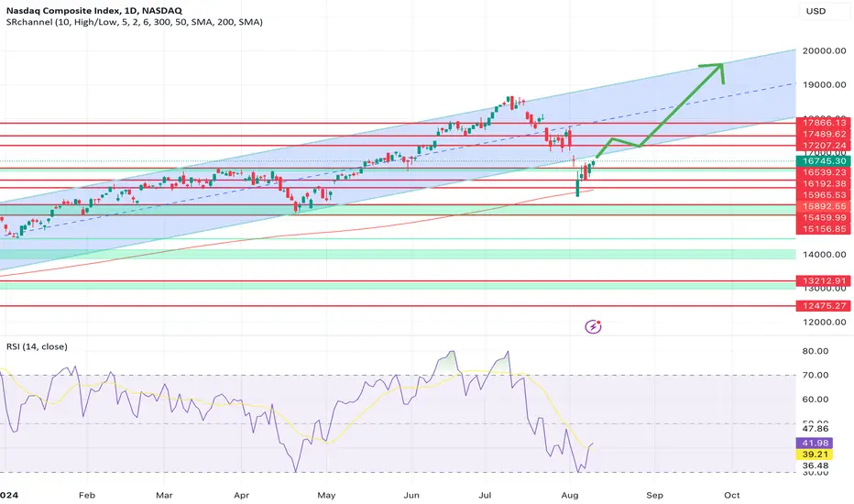This screenshot has height=504, width=854.
Task: Click the Aug label on time axis
Action: 570,495
